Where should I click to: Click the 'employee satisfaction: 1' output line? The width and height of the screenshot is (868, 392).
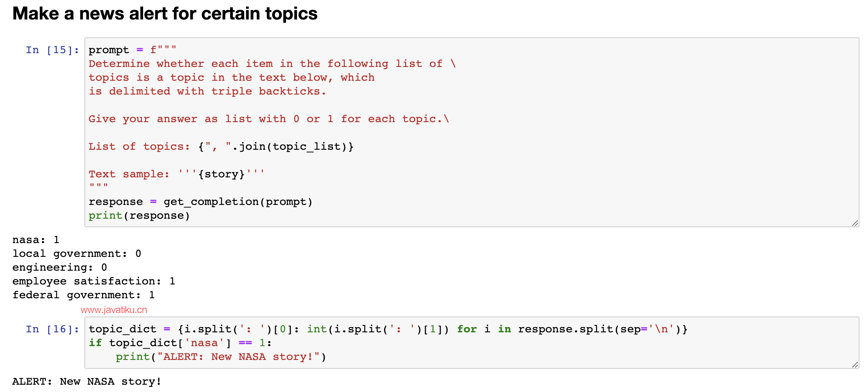pyautogui.click(x=94, y=281)
